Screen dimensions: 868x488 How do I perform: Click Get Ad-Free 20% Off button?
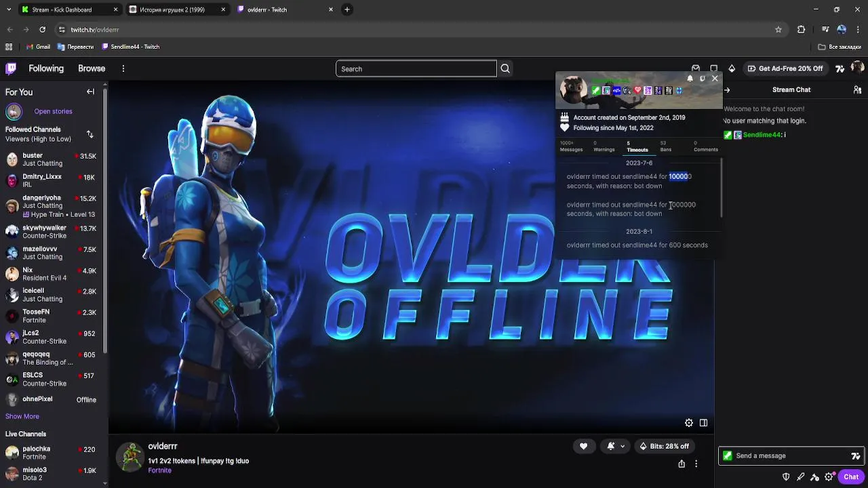click(785, 68)
